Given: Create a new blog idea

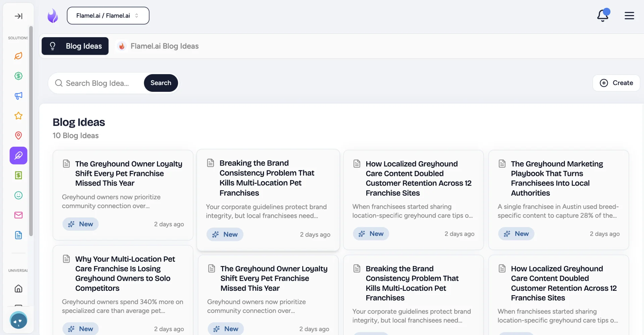Looking at the screenshot, I should click(x=616, y=83).
